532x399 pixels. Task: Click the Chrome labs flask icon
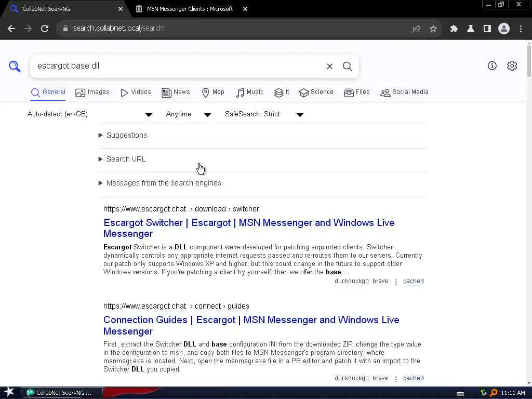[470, 29]
